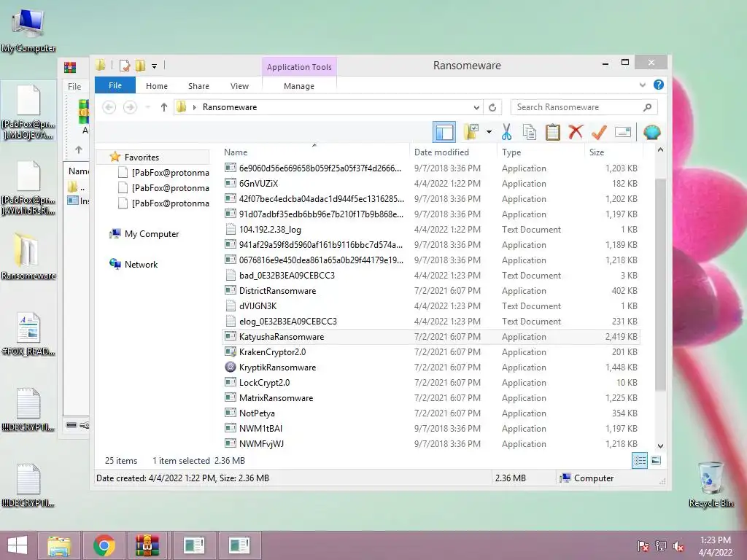747x560 pixels.
Task: Open WinRAR from the taskbar
Action: tap(147, 545)
